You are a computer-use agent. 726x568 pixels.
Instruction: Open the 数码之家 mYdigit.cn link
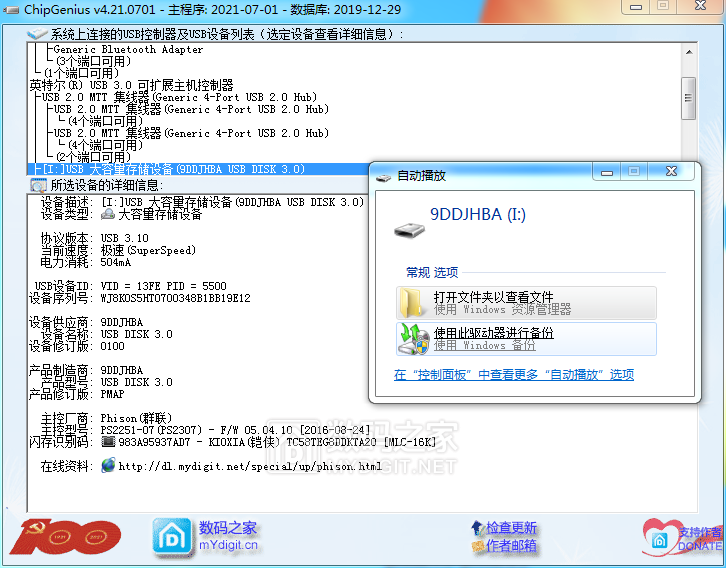point(228,536)
